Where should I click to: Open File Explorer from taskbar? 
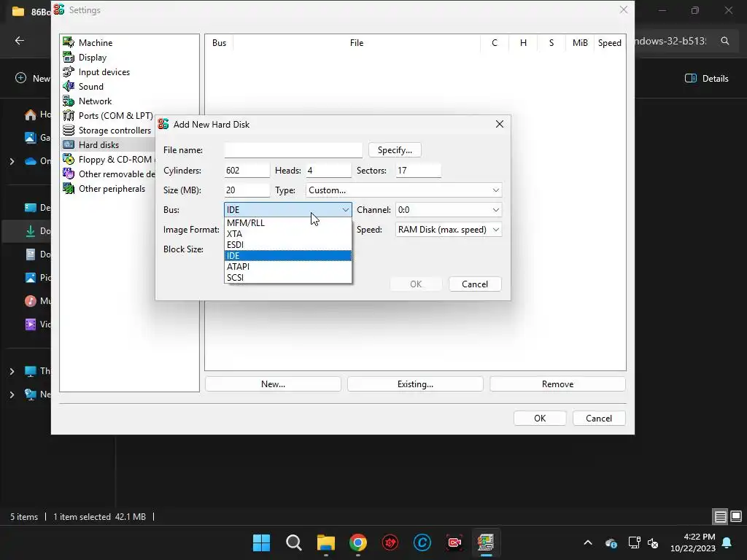pyautogui.click(x=326, y=542)
